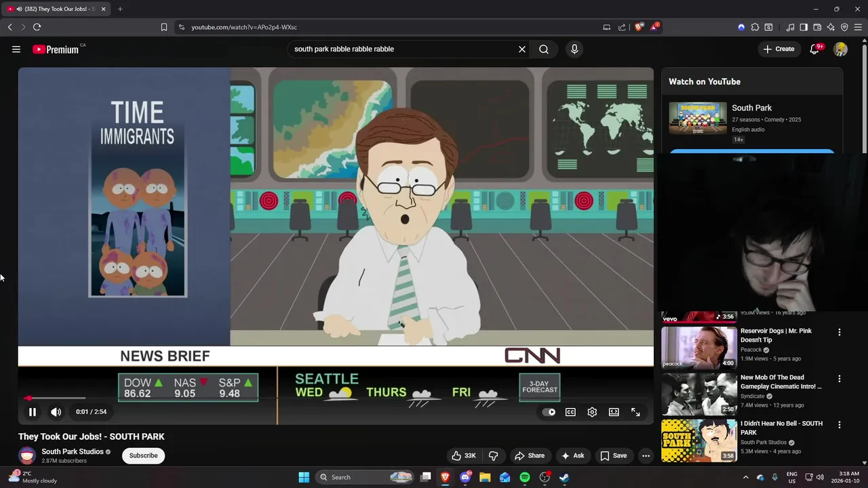Subscribe to South Park Studios
The height and width of the screenshot is (488, 868).
[x=143, y=455]
